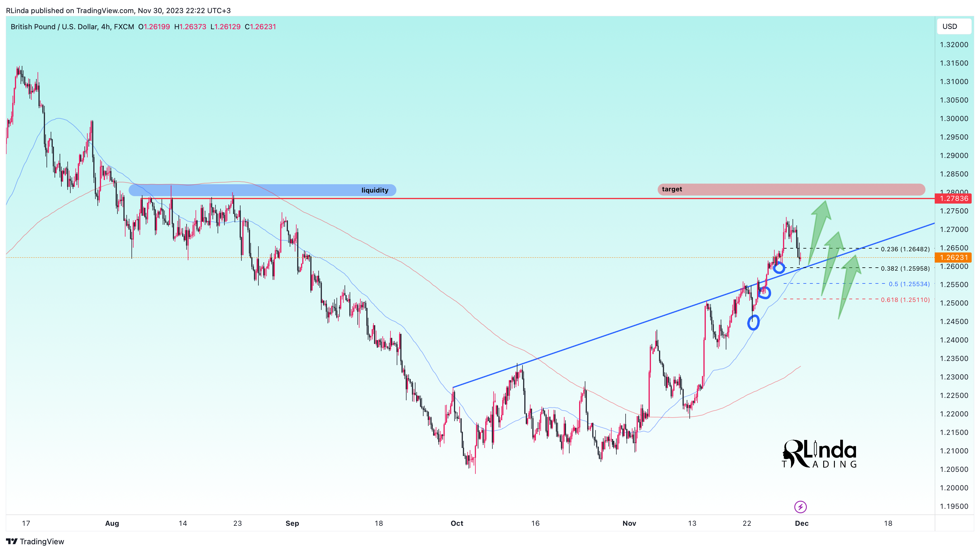Image resolution: width=980 pixels, height=552 pixels.
Task: Click the low price value L1.26129
Action: [x=226, y=27]
